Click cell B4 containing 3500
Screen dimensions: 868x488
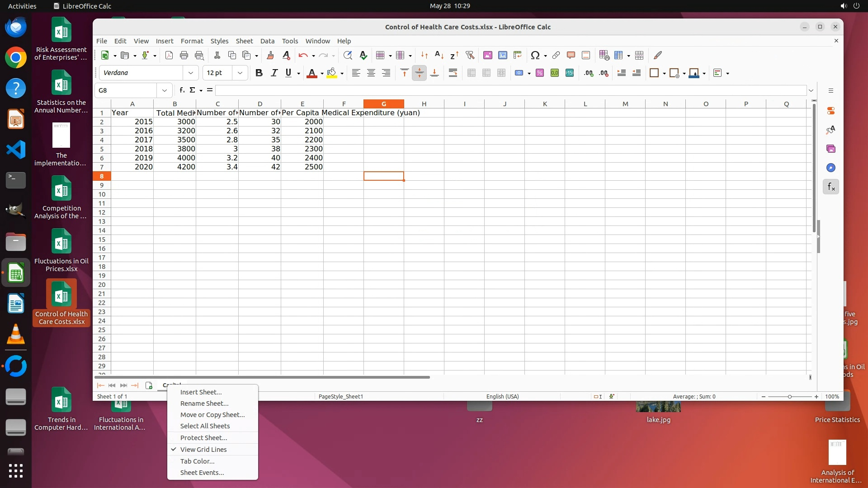tap(175, 140)
